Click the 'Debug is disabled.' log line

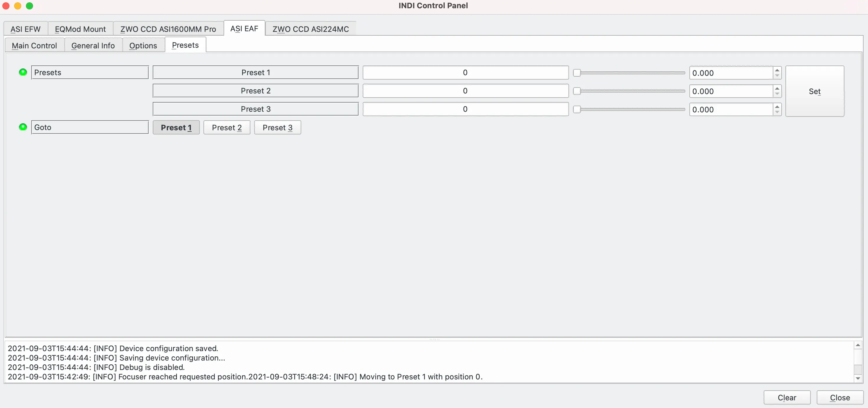pyautogui.click(x=96, y=367)
